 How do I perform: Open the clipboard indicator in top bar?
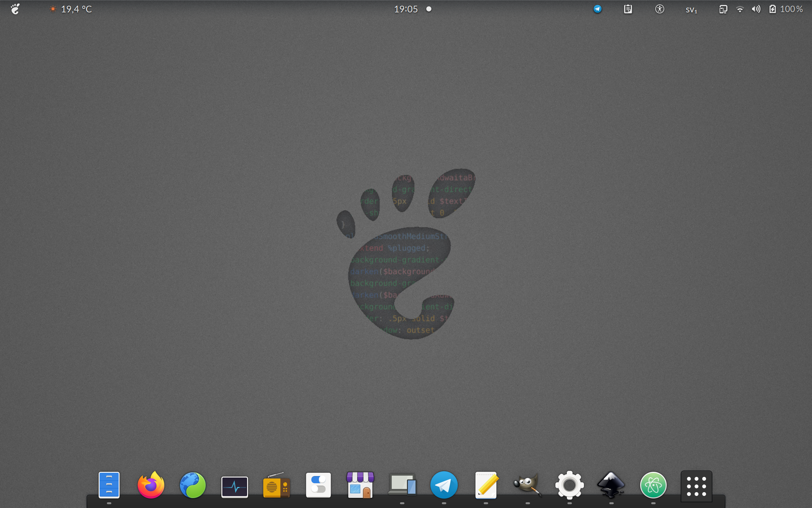[x=628, y=9]
